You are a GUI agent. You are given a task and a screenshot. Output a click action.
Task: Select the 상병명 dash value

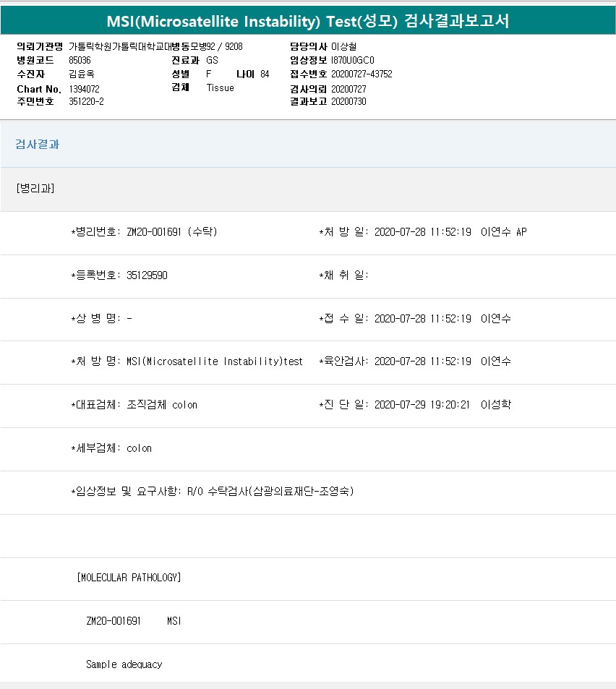tap(129, 319)
